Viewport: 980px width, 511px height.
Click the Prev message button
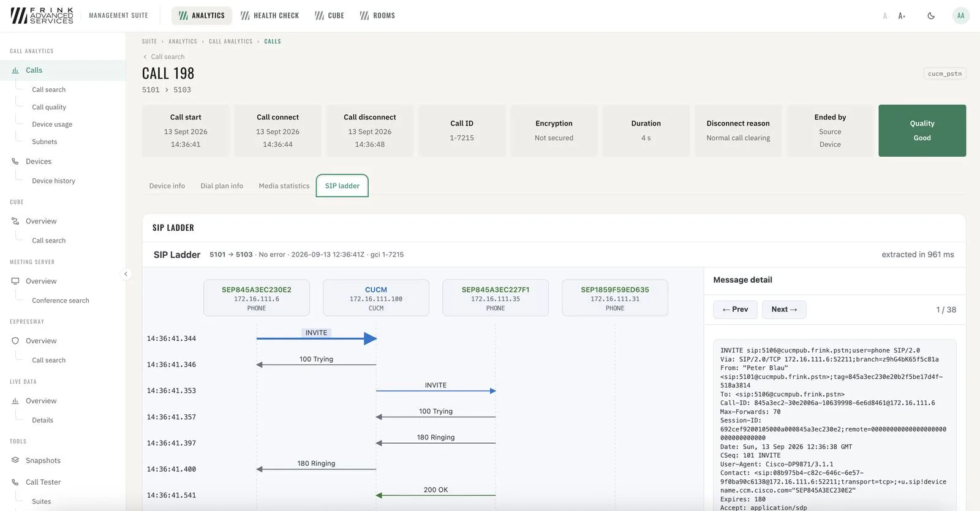pyautogui.click(x=735, y=310)
